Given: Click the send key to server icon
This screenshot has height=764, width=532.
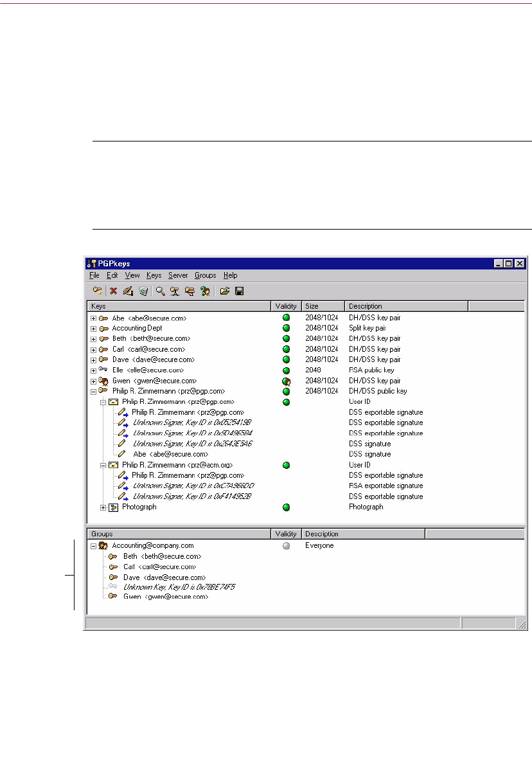Looking at the screenshot, I should [x=175, y=291].
